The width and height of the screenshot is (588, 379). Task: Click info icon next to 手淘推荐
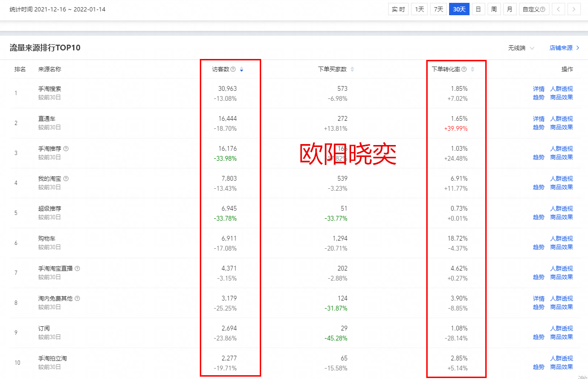tap(66, 148)
